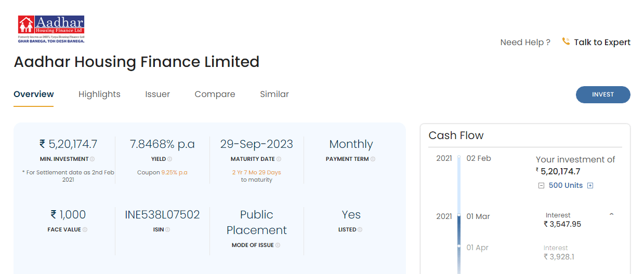Click the Aadhar Housing Finance logo
Image resolution: width=644 pixels, height=274 pixels.
[51, 29]
